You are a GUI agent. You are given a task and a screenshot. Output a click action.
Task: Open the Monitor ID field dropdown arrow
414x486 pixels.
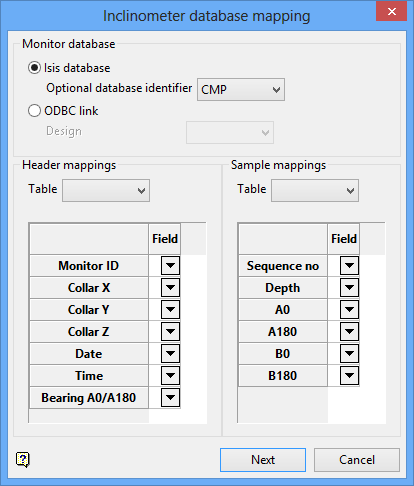coord(170,266)
